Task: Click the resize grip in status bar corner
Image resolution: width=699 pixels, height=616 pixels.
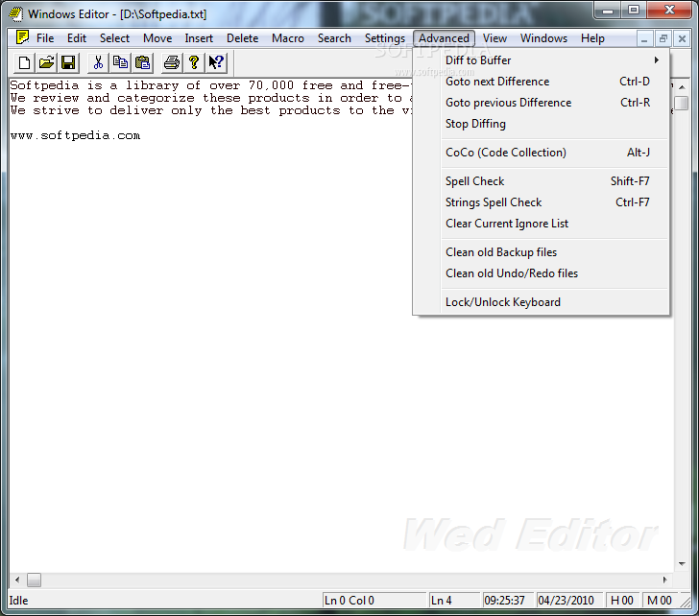Action: pyautogui.click(x=685, y=602)
